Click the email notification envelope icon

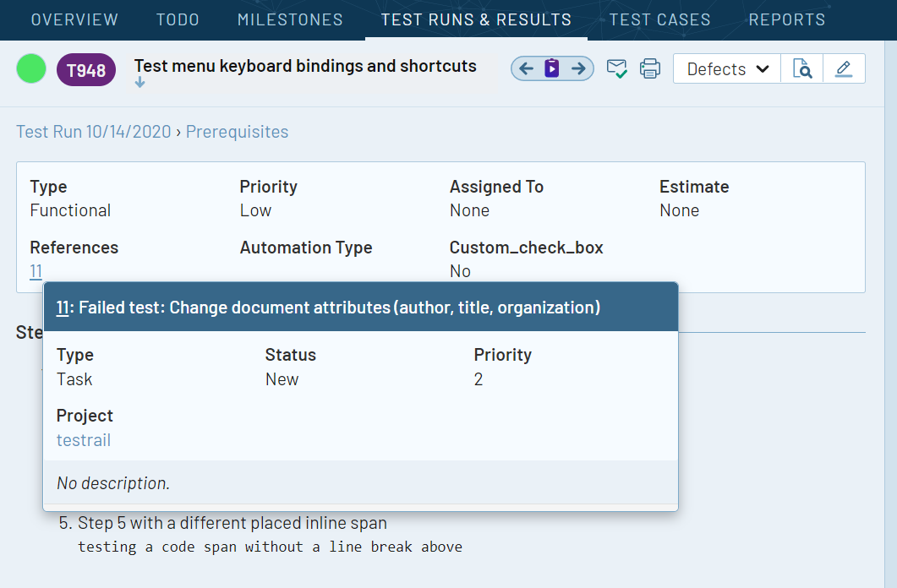pos(617,68)
